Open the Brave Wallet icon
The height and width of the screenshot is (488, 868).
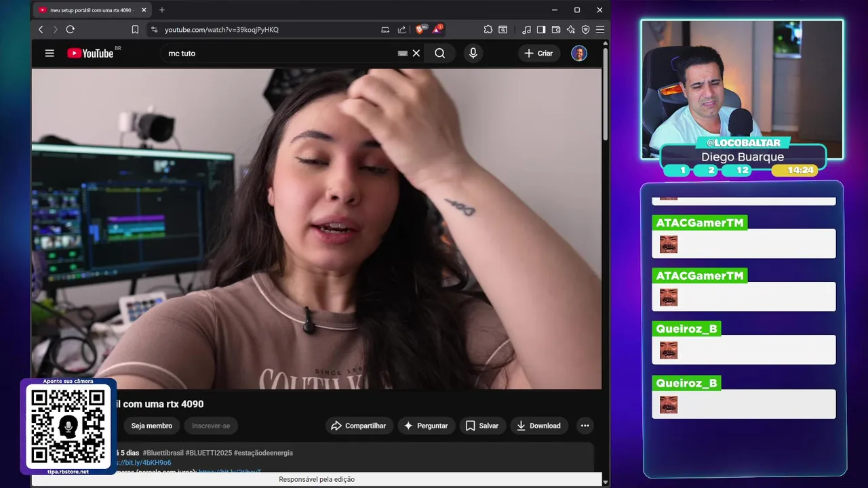click(556, 30)
